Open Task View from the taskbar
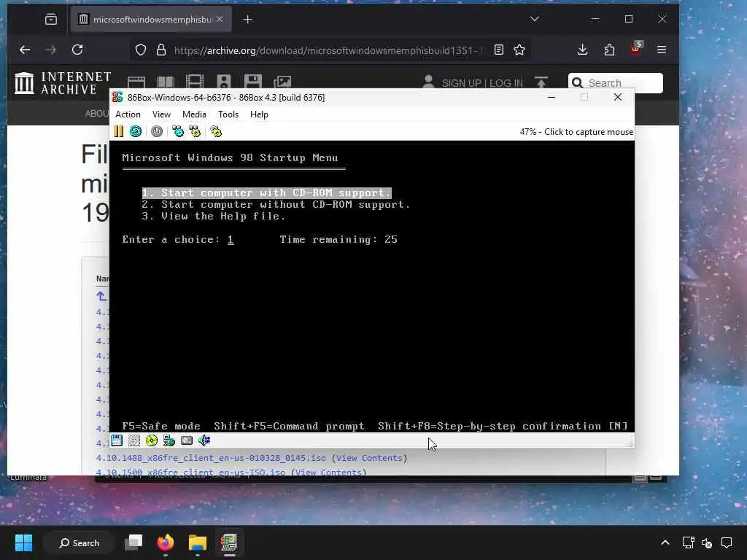The image size is (747, 560). (x=133, y=542)
